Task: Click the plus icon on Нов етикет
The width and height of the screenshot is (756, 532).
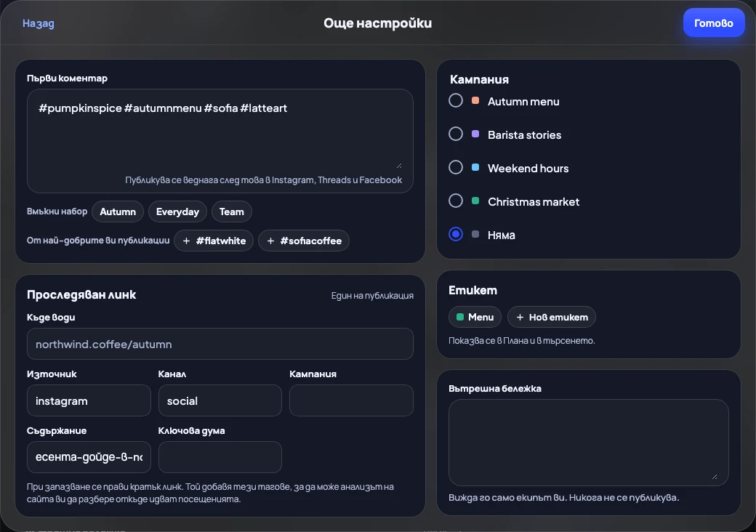Action: (x=520, y=317)
